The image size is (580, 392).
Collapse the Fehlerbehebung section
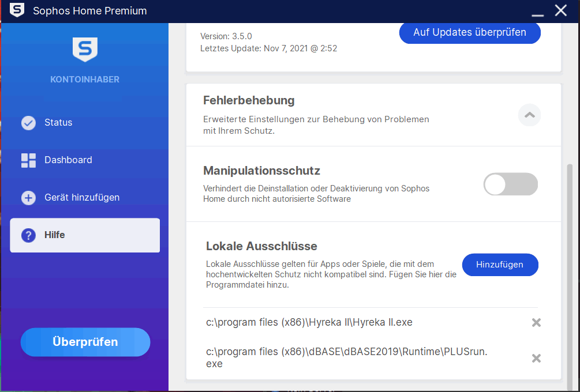[x=529, y=115]
